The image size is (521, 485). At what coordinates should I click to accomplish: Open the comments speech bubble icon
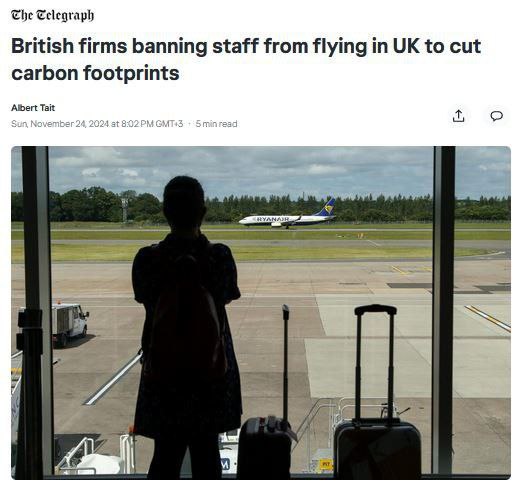(496, 116)
